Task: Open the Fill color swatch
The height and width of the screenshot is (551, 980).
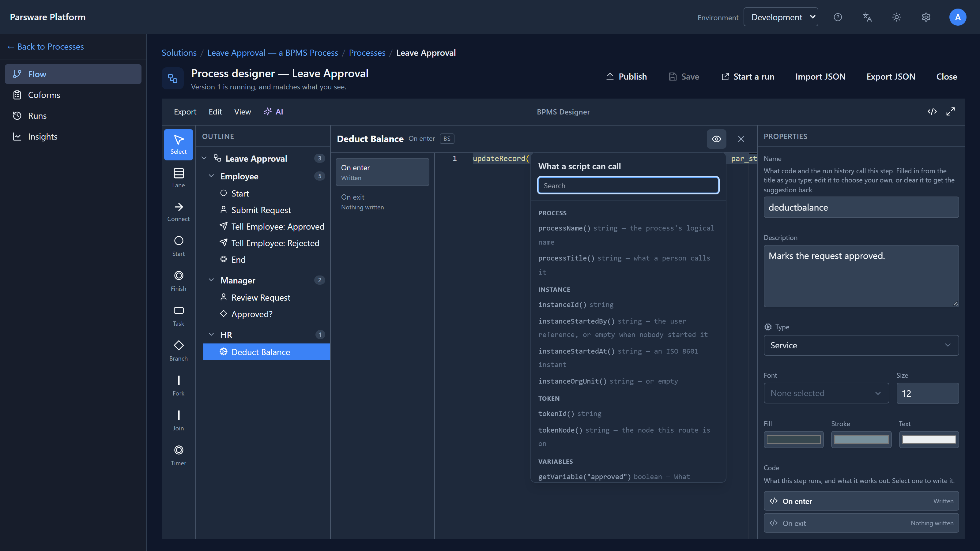Action: point(793,440)
